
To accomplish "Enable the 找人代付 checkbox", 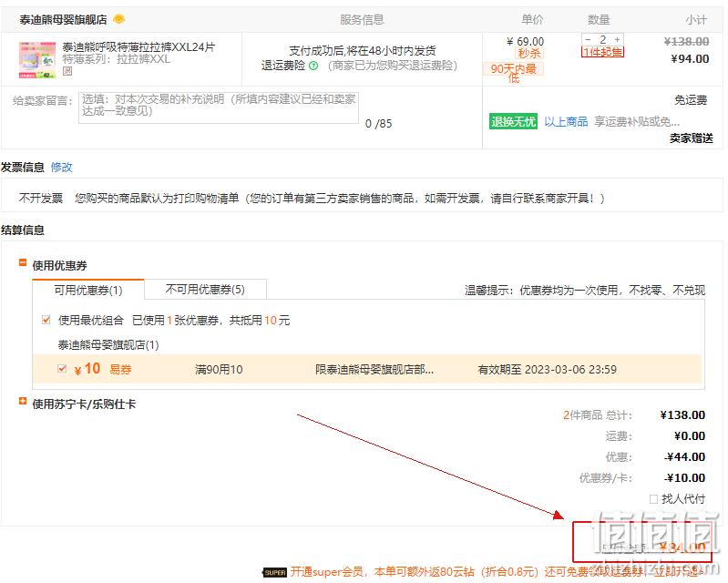I will pos(653,499).
